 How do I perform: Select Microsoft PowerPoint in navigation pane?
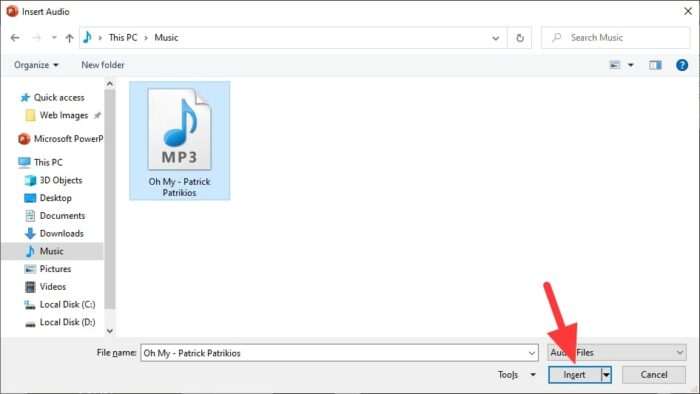(68, 139)
